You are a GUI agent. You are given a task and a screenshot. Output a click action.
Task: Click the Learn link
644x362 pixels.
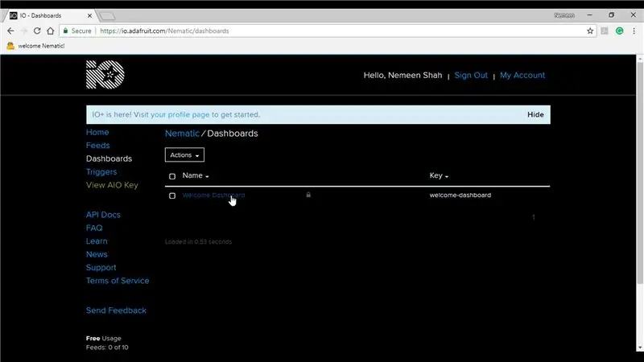[x=97, y=241]
